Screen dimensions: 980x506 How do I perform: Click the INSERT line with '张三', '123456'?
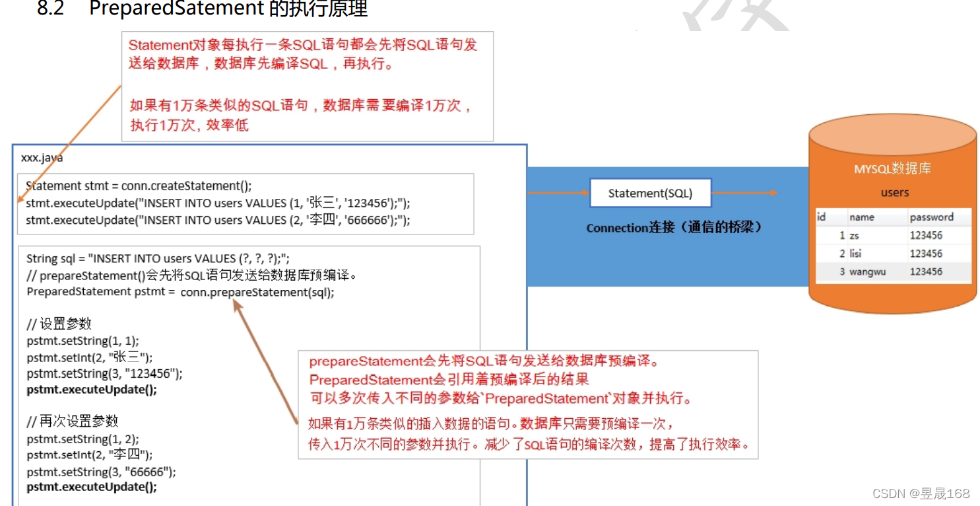pyautogui.click(x=218, y=203)
